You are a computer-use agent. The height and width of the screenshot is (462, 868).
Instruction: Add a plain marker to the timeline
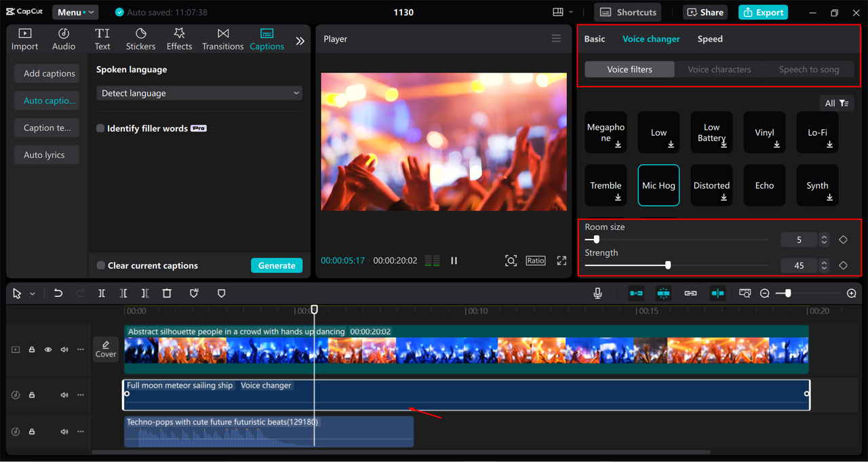coord(221,293)
